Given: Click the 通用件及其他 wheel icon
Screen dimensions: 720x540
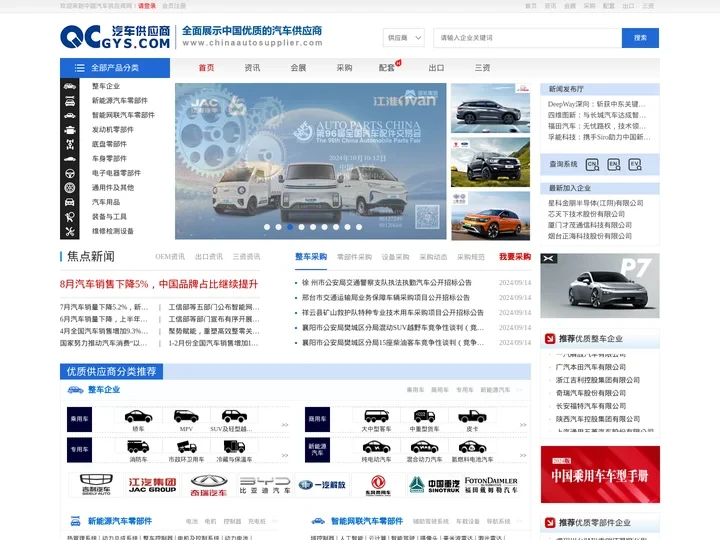Looking at the screenshot, I should pyautogui.click(x=70, y=187).
